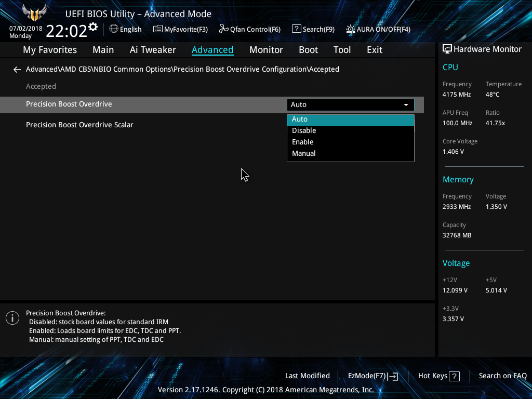Click the Memory section heading
The image size is (532, 399).
(458, 180)
